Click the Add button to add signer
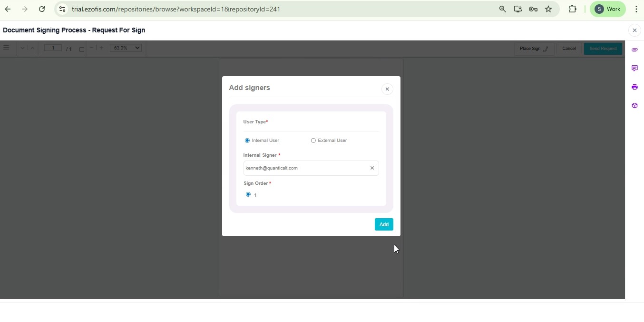 (384, 224)
